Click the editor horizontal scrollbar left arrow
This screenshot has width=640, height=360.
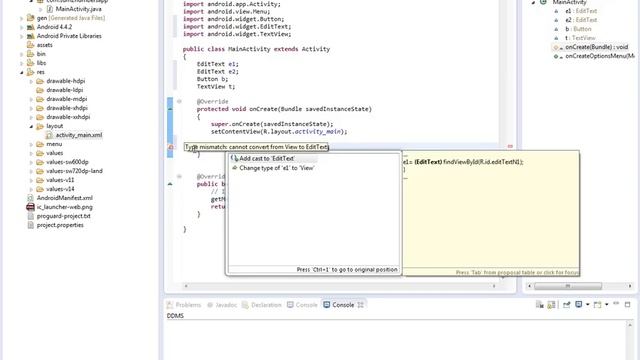[x=186, y=286]
